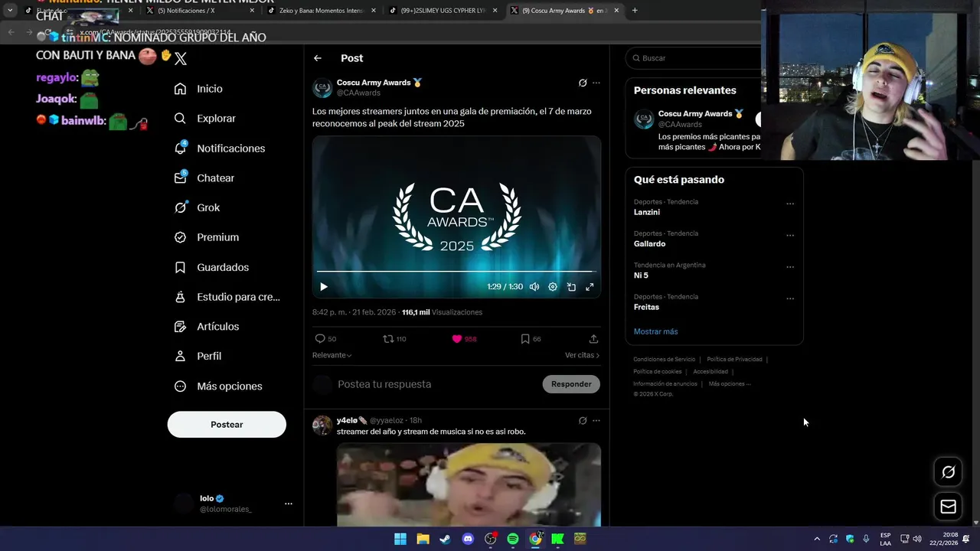The width and height of the screenshot is (980, 551).
Task: Switch to the 2SLIMEY UGS CYPHER tab
Action: [x=442, y=11]
